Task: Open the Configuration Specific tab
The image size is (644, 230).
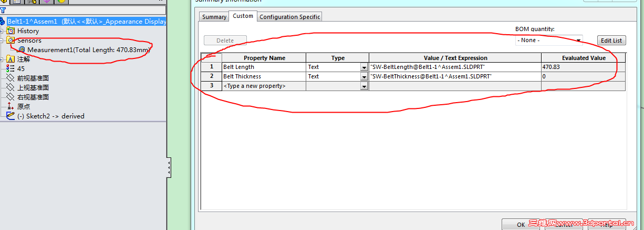Action: (290, 17)
